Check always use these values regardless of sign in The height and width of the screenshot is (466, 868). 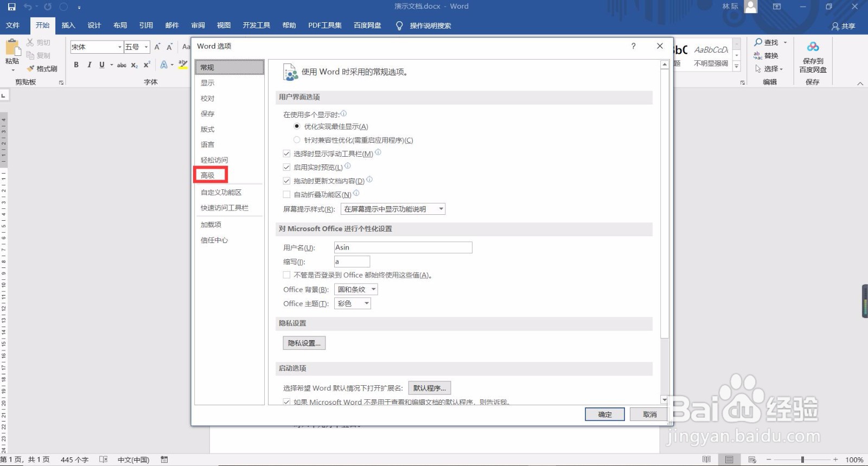pos(286,275)
